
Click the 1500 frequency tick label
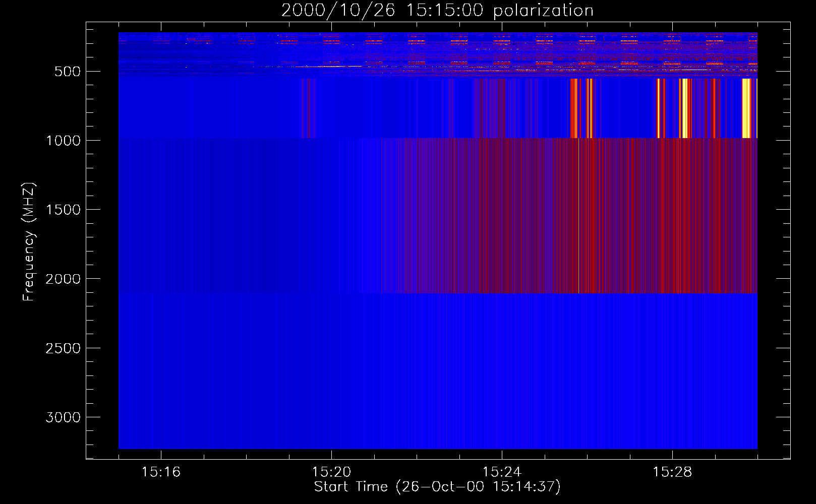coord(63,210)
